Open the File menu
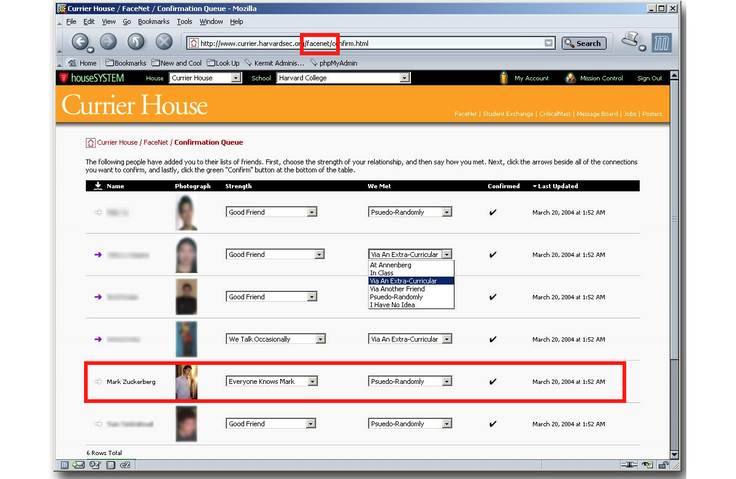The width and height of the screenshot is (736, 479). 71,22
